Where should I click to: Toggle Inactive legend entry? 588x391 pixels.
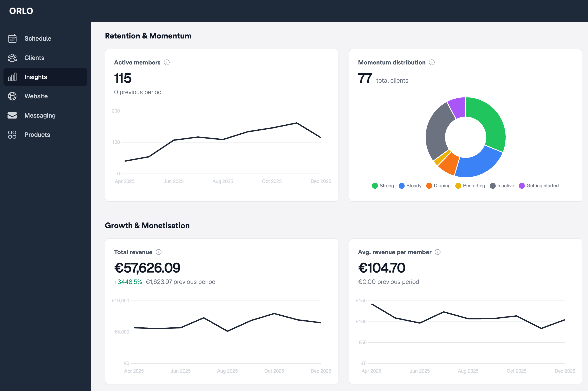click(x=502, y=186)
